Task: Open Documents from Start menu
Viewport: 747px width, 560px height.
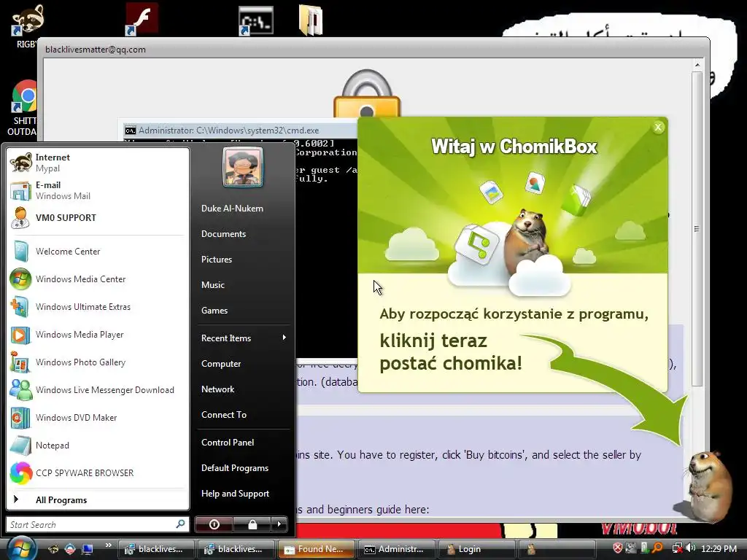Action: (x=223, y=234)
